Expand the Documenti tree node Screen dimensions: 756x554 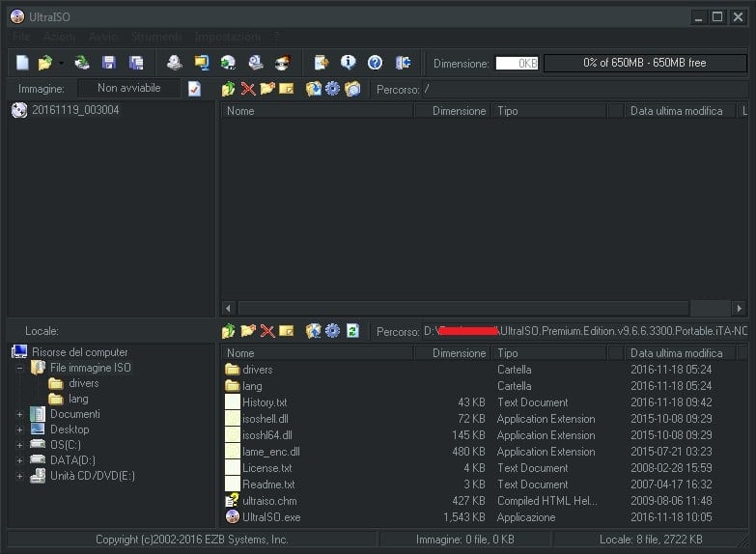click(x=19, y=414)
